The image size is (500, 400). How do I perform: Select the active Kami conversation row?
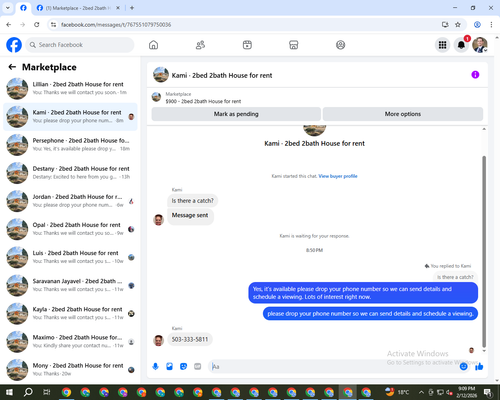[x=70, y=117]
